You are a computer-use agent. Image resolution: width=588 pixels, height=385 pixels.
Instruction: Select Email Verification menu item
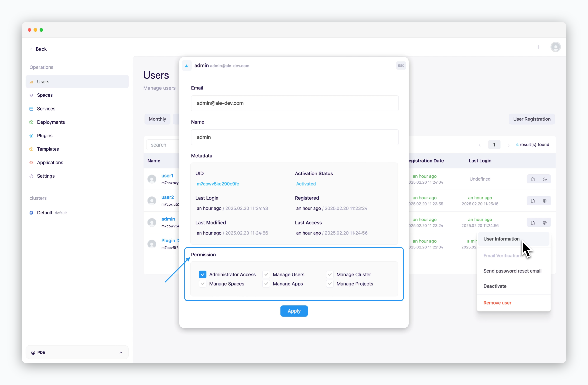click(x=513, y=255)
